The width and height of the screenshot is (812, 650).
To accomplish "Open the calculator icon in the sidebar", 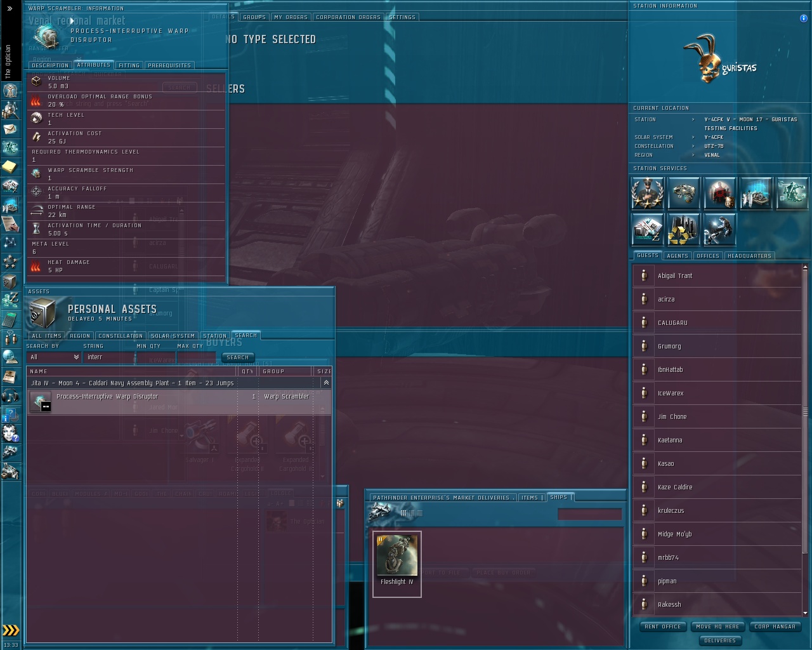I will [x=10, y=319].
